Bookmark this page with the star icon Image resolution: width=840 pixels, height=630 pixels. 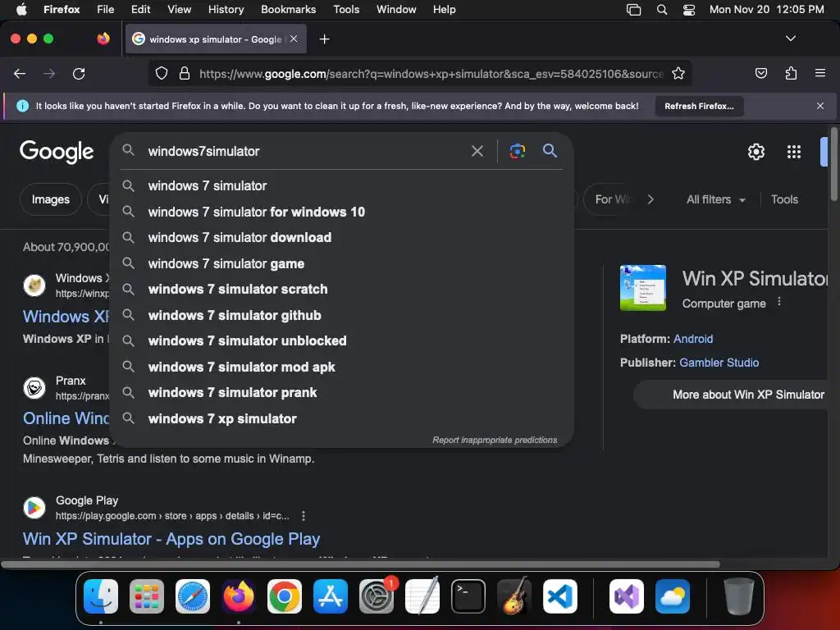pos(678,73)
